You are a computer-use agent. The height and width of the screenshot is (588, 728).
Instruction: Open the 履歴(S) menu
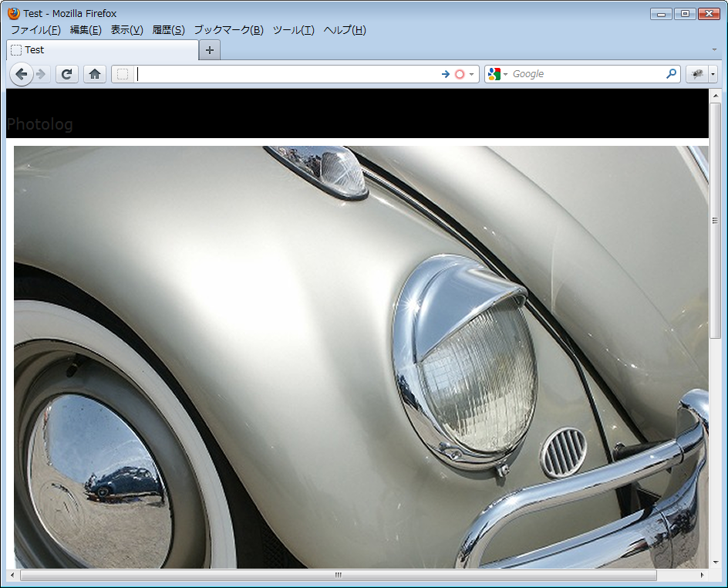[169, 30]
